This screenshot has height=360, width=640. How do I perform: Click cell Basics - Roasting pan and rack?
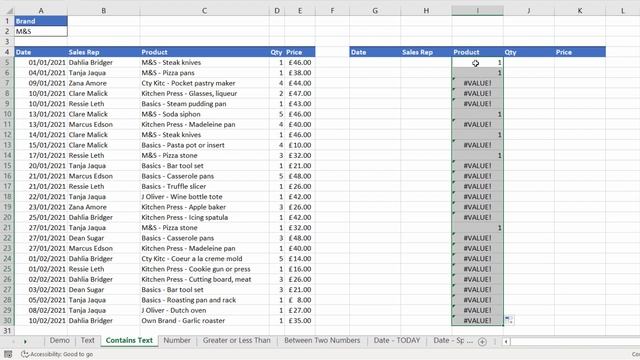pyautogui.click(x=204, y=300)
